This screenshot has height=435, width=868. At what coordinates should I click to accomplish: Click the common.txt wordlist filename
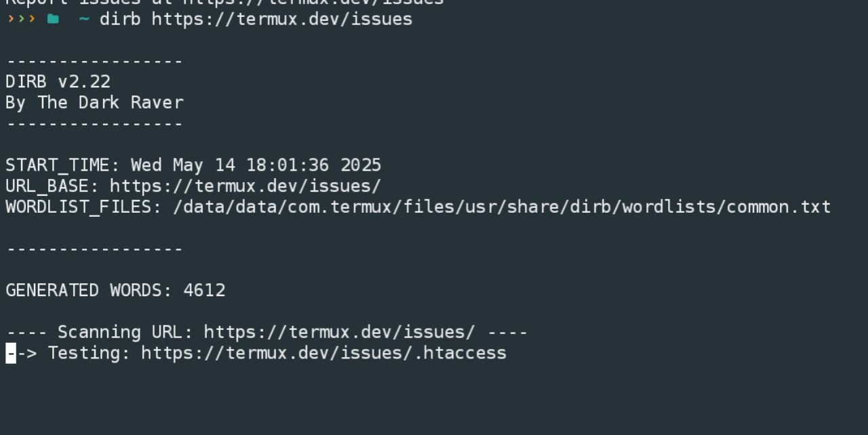(778, 207)
